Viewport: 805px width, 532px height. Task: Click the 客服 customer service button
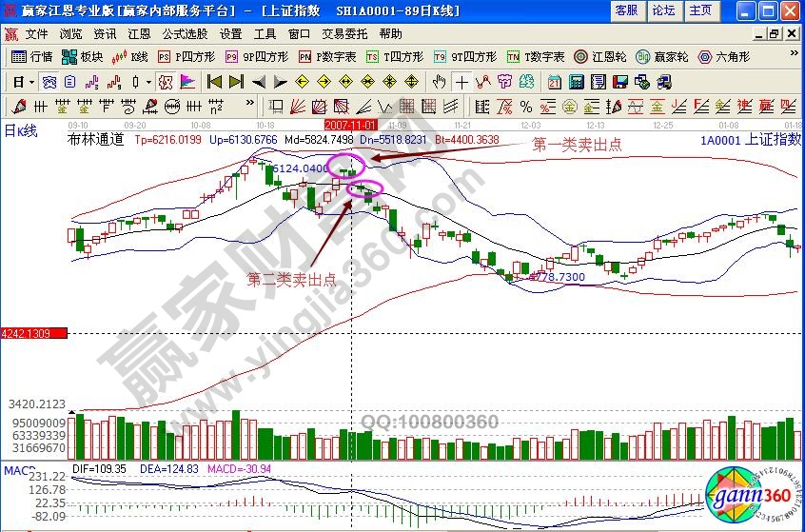pyautogui.click(x=626, y=10)
